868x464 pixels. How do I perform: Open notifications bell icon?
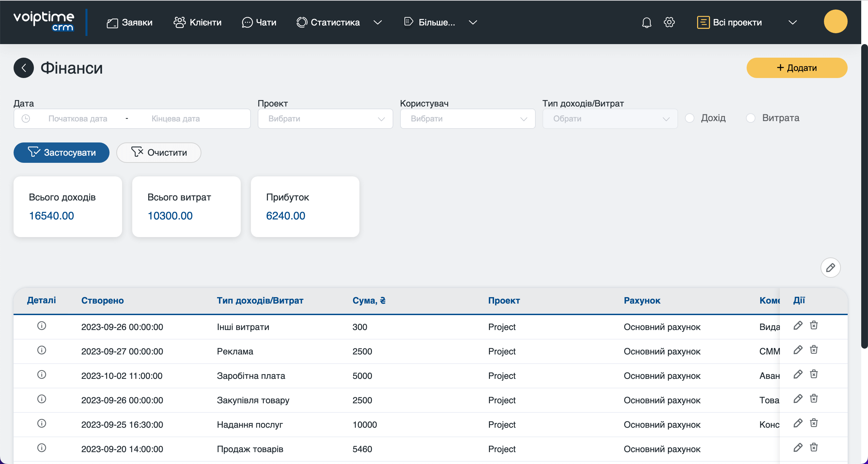tap(647, 22)
